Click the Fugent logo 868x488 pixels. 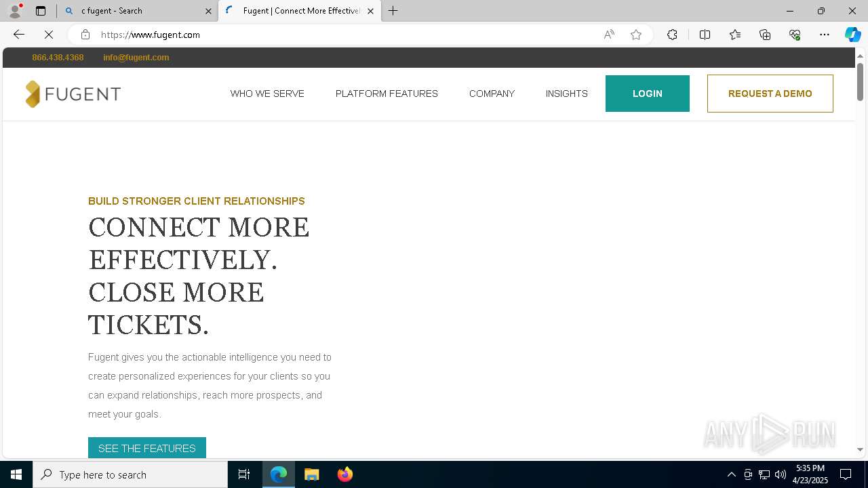[x=73, y=94]
